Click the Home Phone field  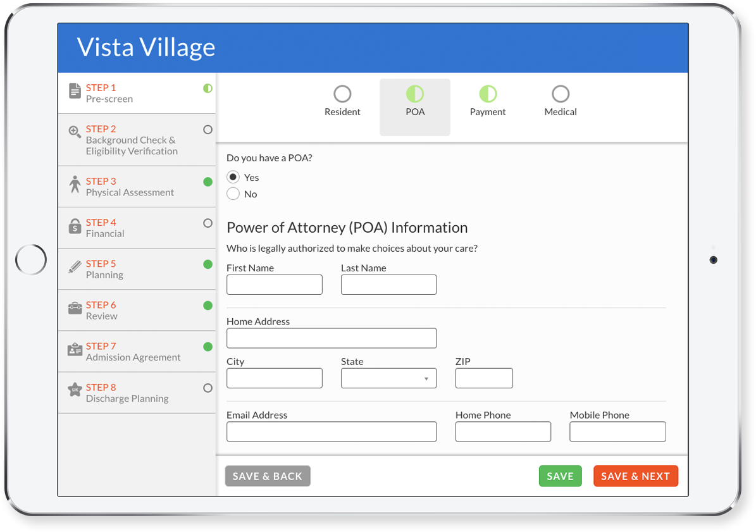503,432
